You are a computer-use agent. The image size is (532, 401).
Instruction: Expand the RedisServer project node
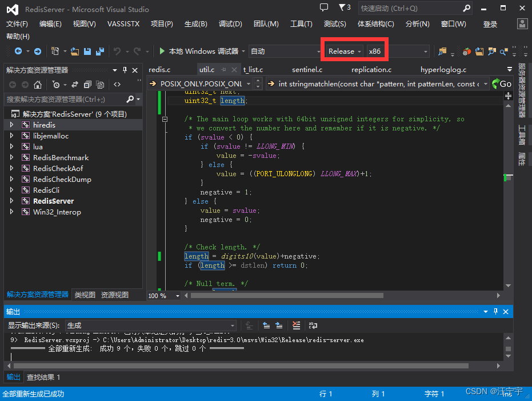(12, 201)
